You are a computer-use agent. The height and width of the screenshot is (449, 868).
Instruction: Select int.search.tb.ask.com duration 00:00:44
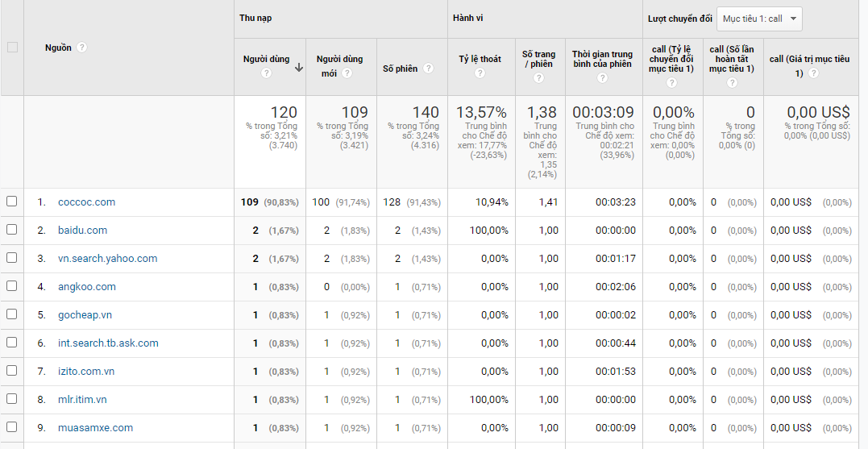point(616,343)
